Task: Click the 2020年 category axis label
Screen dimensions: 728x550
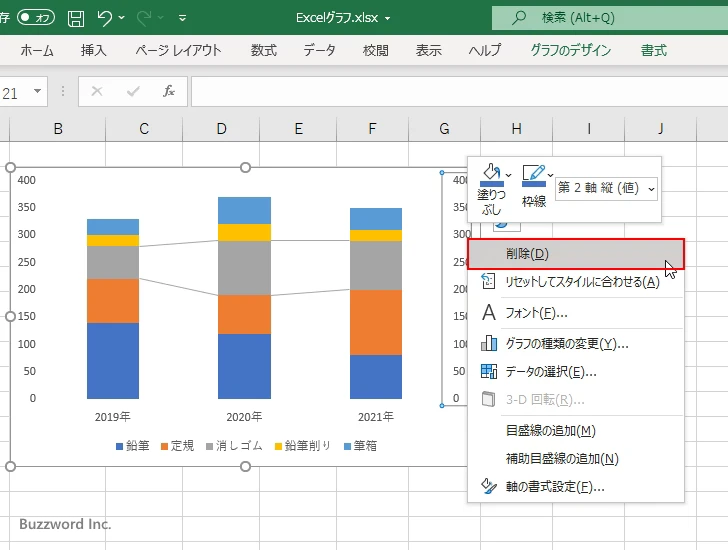Action: coord(244,417)
